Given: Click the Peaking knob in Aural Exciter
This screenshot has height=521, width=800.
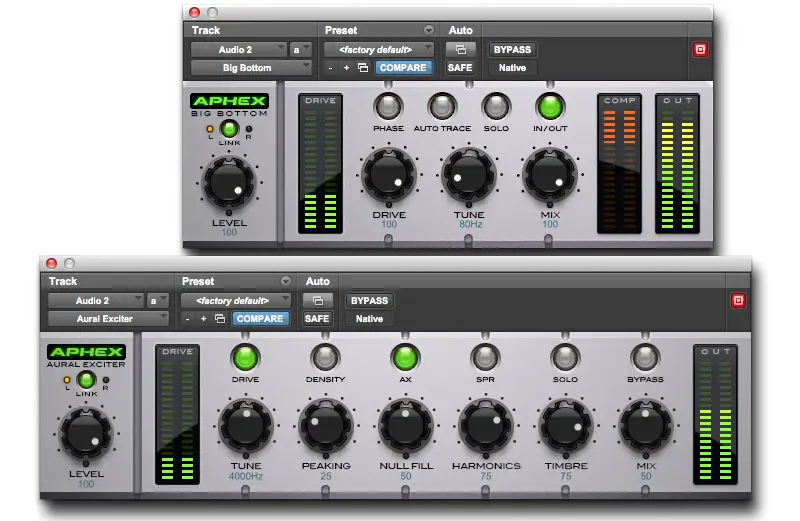Looking at the screenshot, I should 326,427.
